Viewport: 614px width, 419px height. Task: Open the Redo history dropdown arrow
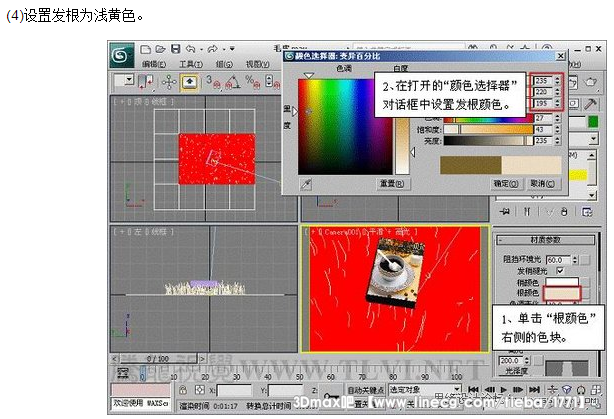223,49
